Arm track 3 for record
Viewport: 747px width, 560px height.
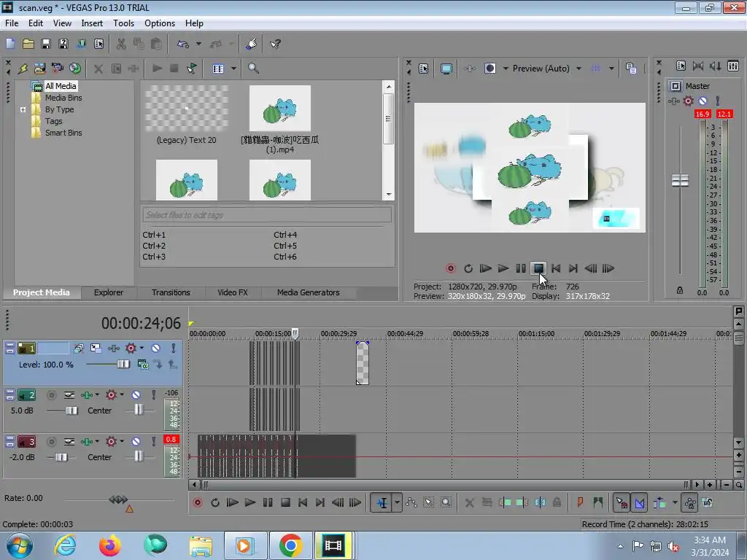point(52,441)
